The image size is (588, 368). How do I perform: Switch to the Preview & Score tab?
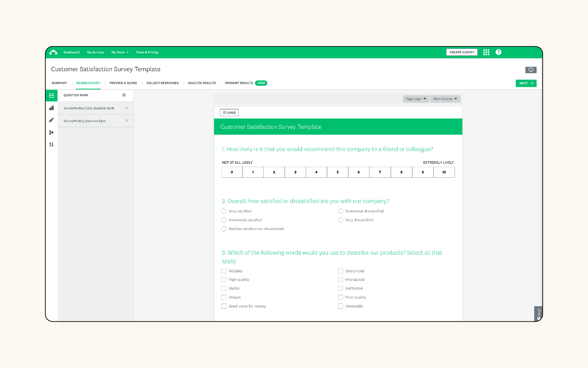[123, 83]
